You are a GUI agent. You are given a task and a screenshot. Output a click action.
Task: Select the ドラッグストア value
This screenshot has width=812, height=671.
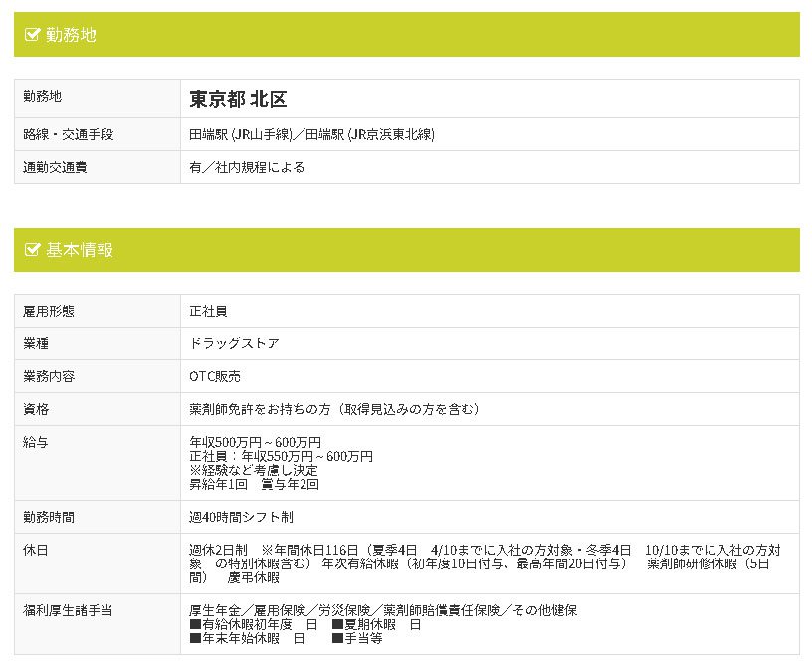point(234,343)
